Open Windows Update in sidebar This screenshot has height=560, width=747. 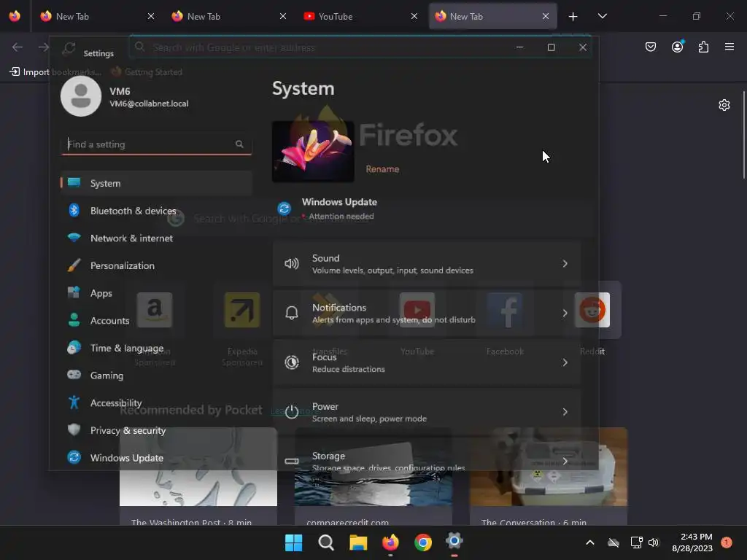156,458
